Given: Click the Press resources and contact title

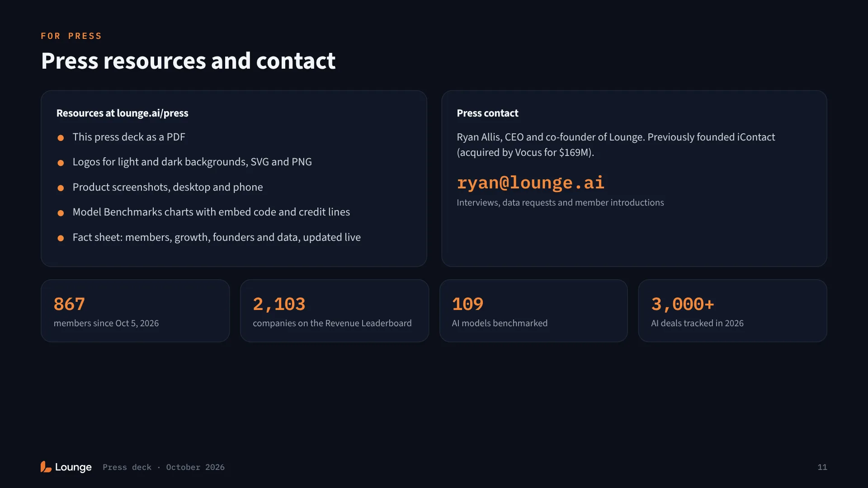Looking at the screenshot, I should tap(188, 61).
